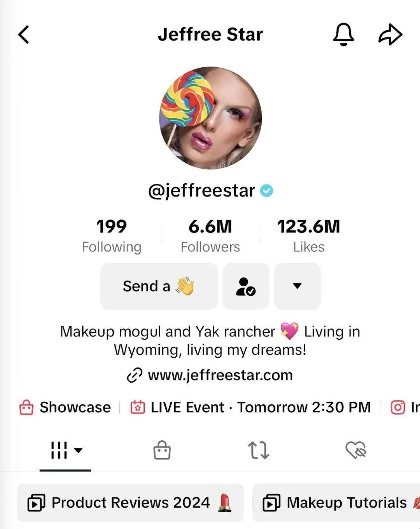Image resolution: width=420 pixels, height=529 pixels.
Task: View the 6.6M Followers list
Action: click(210, 236)
